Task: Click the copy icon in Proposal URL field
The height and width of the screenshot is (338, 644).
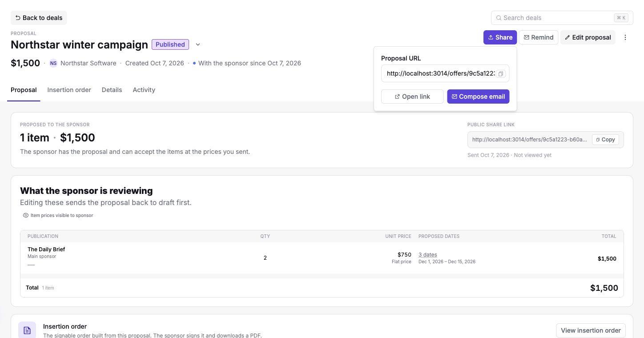Action: click(501, 74)
